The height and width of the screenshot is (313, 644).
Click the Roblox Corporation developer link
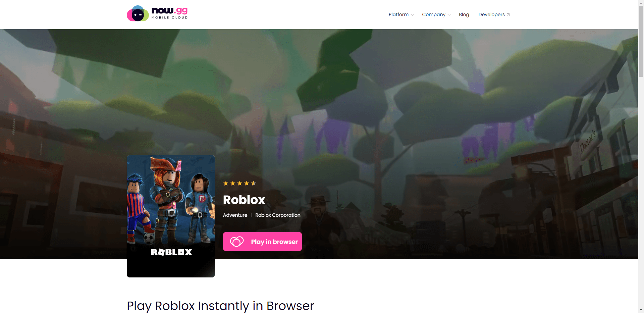point(278,215)
